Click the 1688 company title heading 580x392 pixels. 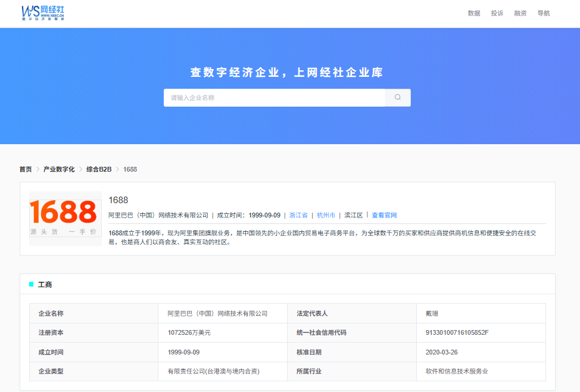click(119, 200)
